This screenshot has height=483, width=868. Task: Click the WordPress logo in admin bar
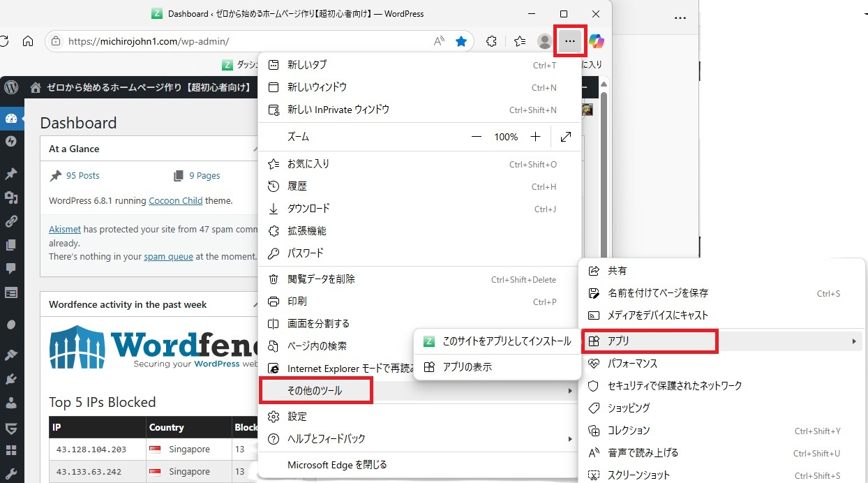(11, 87)
